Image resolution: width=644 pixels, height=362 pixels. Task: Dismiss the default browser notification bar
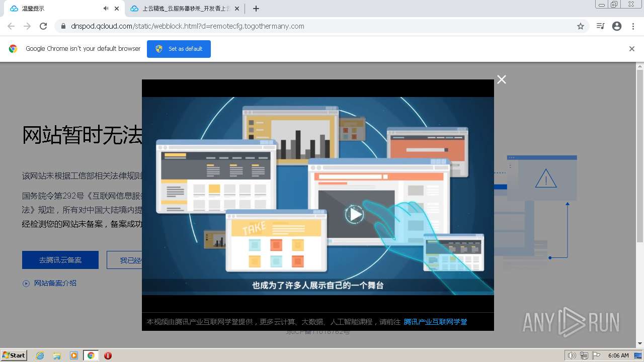click(632, 49)
